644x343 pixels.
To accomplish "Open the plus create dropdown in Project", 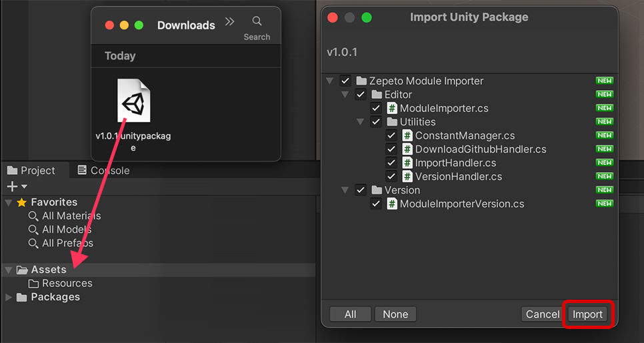I will pyautogui.click(x=17, y=187).
